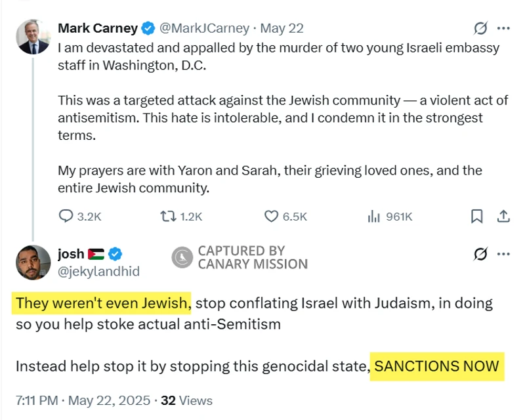Click Grok icon on Mark Carney's tweet

coord(480,28)
